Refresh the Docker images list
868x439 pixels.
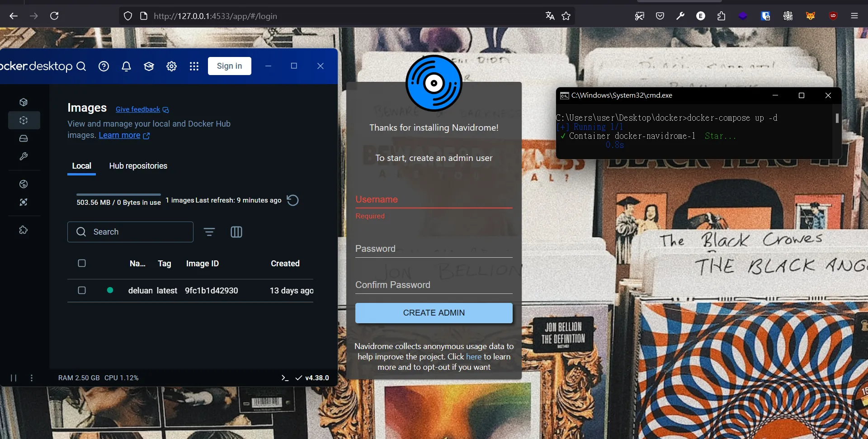click(x=292, y=200)
